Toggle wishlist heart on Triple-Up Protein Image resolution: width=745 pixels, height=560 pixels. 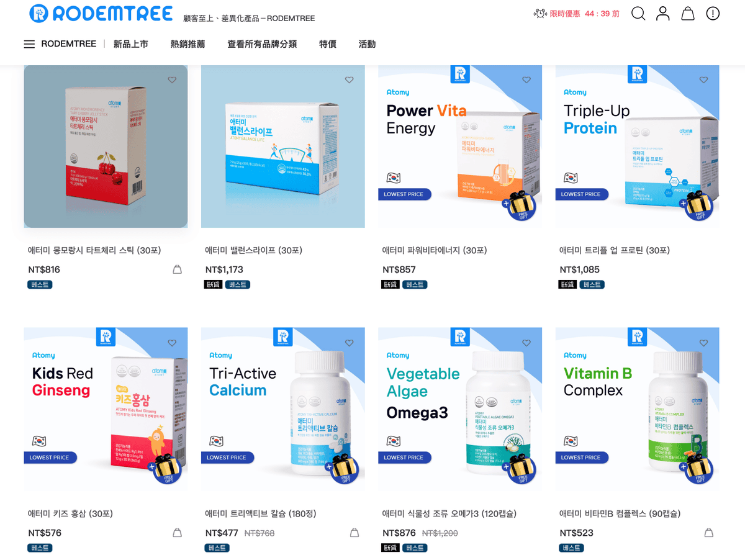point(703,79)
